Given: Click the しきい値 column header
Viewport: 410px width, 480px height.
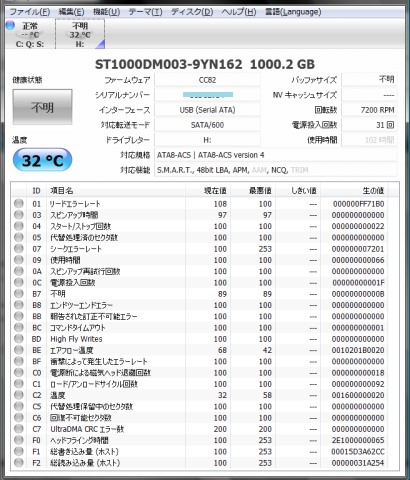Looking at the screenshot, I should point(298,191).
